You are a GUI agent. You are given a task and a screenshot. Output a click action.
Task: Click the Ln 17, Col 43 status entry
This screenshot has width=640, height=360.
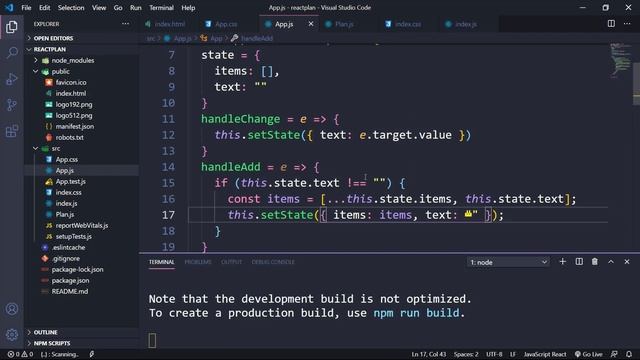(429, 354)
